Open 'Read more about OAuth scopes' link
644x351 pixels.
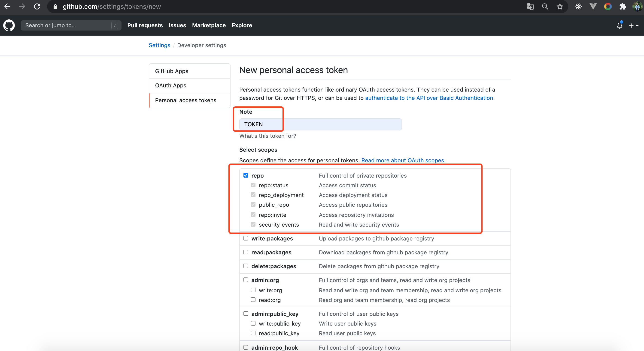(403, 160)
